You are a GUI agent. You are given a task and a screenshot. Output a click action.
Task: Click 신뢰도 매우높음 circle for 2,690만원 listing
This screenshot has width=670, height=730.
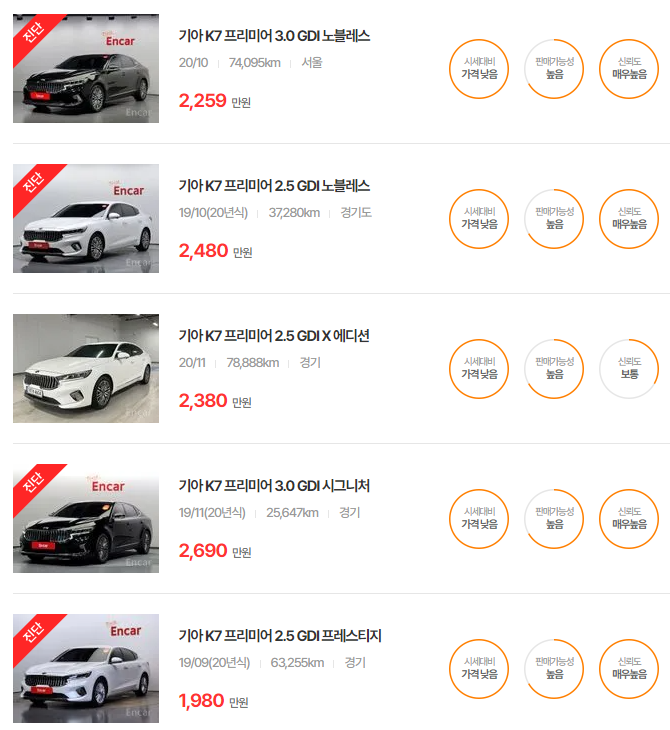[x=629, y=519]
